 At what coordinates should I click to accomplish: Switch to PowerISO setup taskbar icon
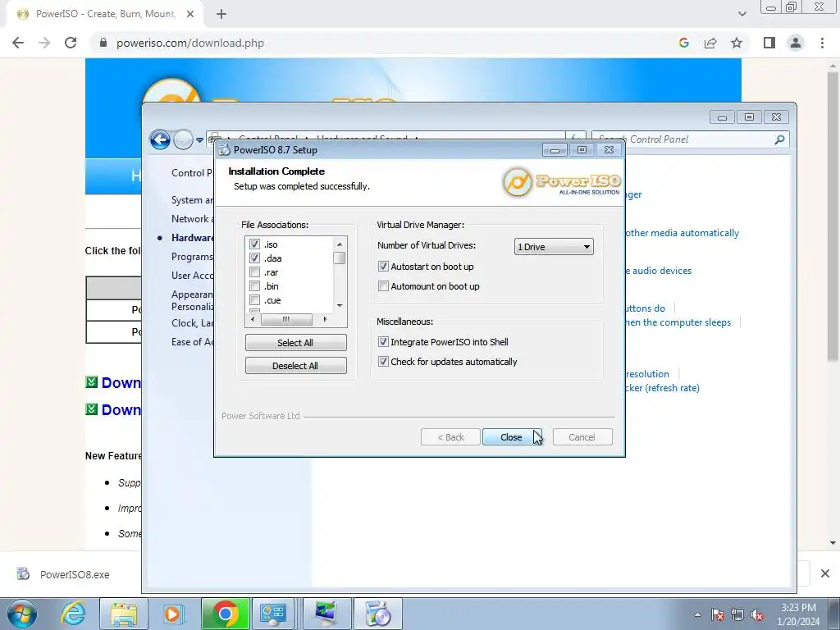(x=378, y=614)
